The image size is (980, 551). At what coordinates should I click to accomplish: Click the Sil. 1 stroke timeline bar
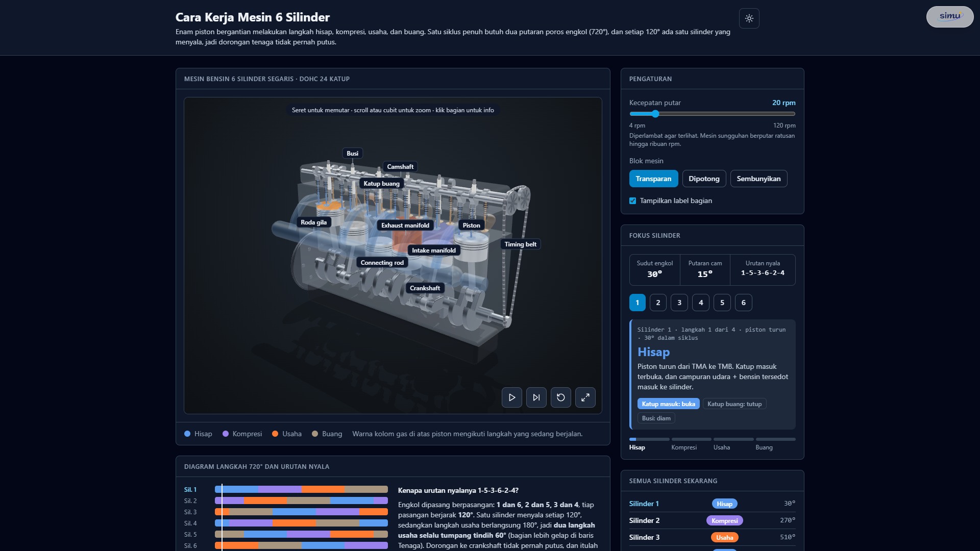coord(301,489)
